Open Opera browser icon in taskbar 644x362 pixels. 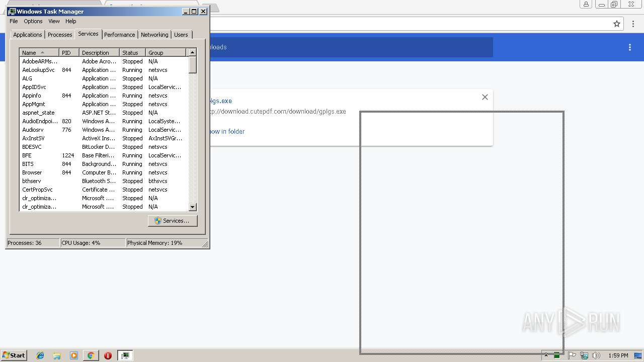click(x=108, y=355)
